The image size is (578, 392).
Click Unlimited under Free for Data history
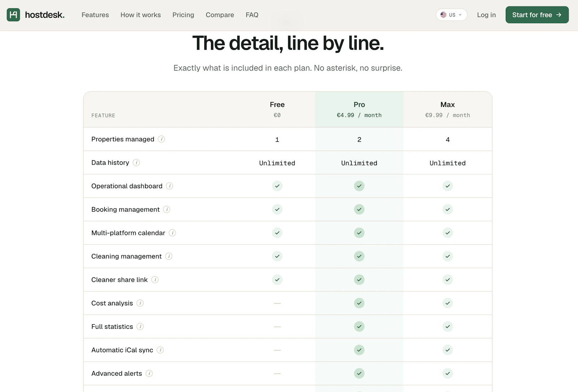pyautogui.click(x=277, y=163)
